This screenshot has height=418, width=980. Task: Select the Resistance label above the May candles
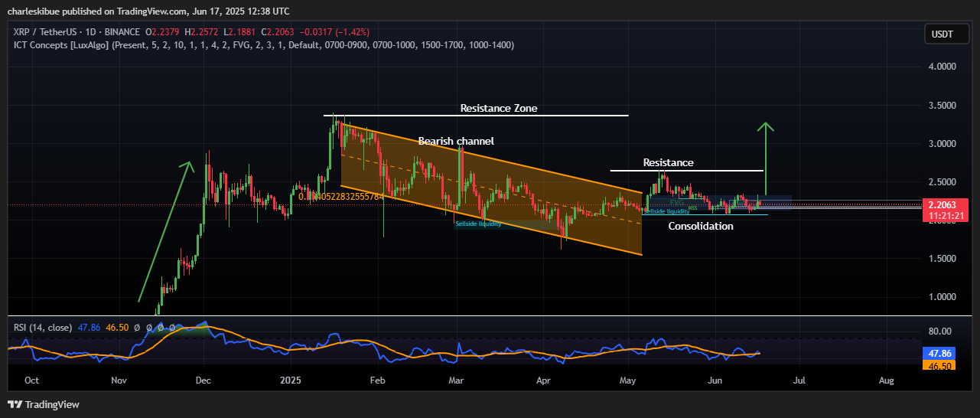click(x=668, y=162)
